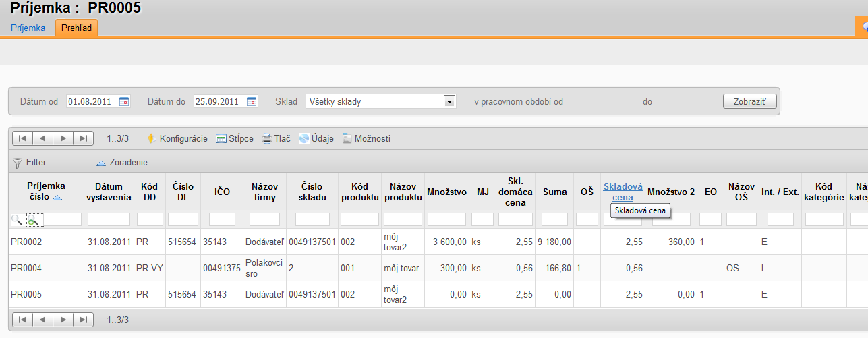Screen dimensions: 868x338
Task: Open Konfigurácie settings
Action: tap(177, 138)
